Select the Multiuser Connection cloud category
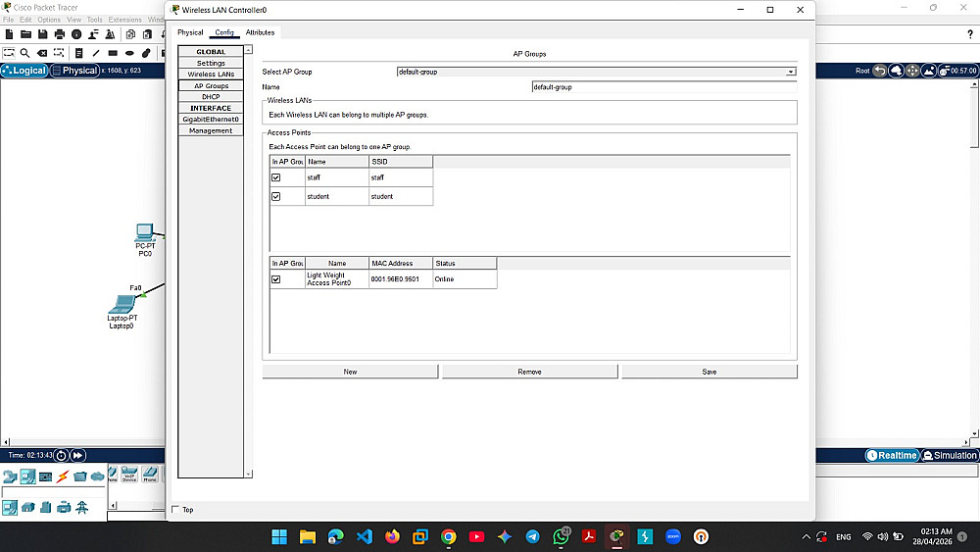 [x=97, y=477]
